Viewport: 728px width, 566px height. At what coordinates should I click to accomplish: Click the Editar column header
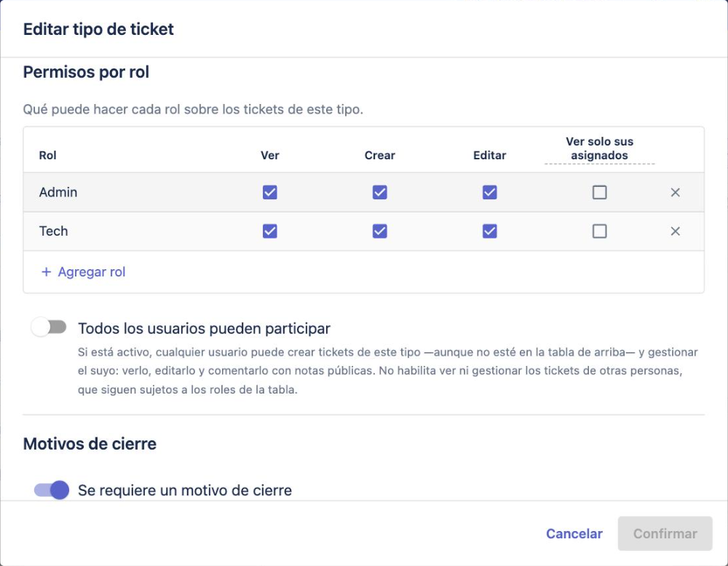point(489,156)
